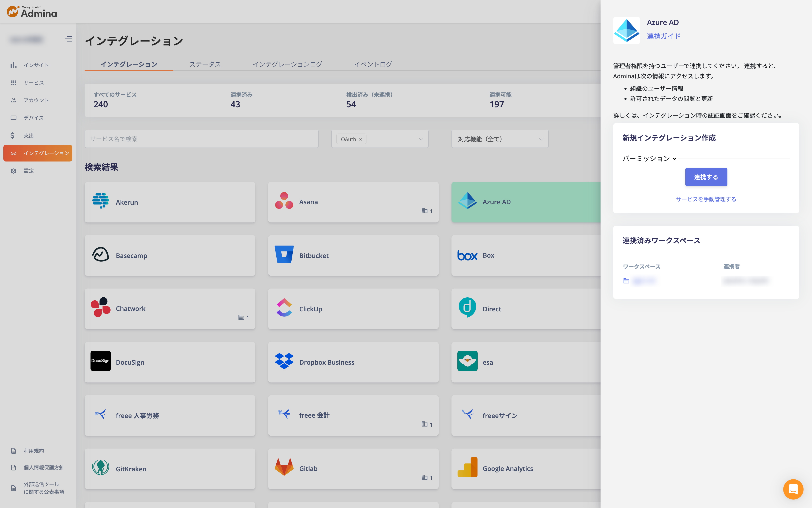Switch to the イベントログ tab
Image resolution: width=812 pixels, height=508 pixels.
(x=373, y=64)
